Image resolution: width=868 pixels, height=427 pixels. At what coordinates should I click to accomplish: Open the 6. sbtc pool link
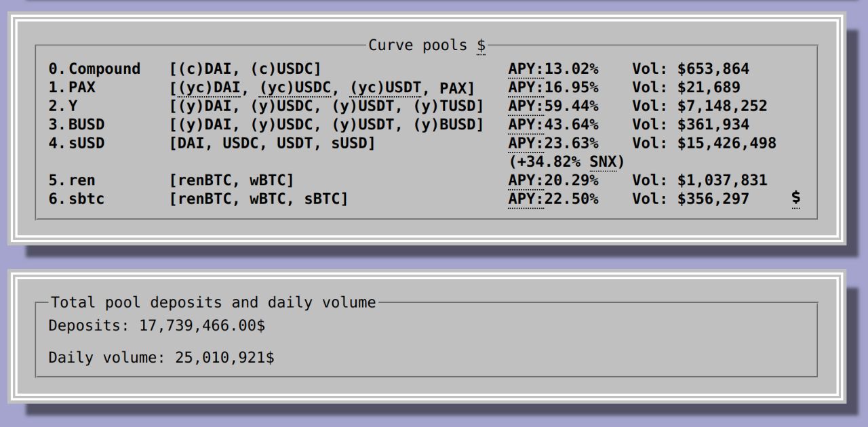click(76, 199)
